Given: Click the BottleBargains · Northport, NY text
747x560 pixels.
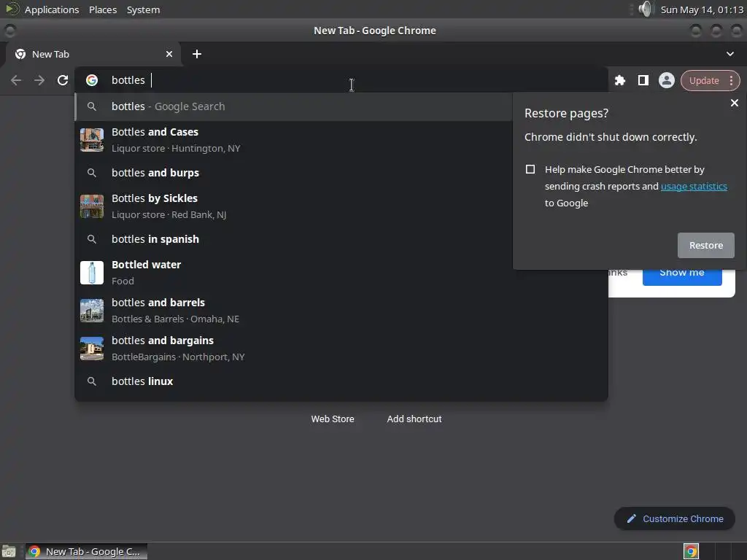Looking at the screenshot, I should 178,357.
